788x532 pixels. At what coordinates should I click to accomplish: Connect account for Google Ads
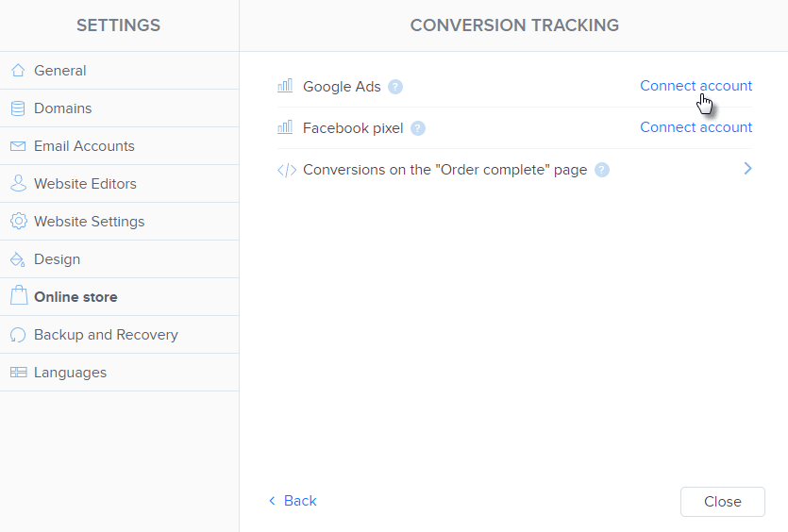[x=696, y=86]
